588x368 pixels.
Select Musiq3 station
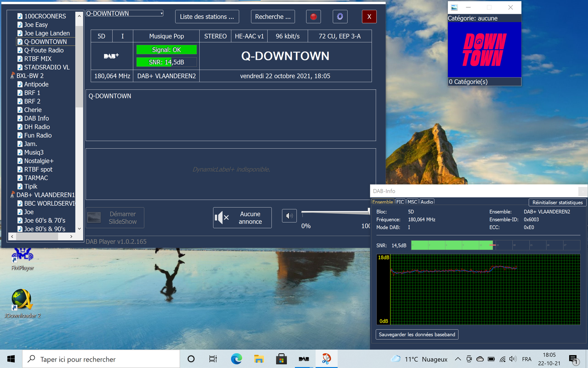coord(34,152)
